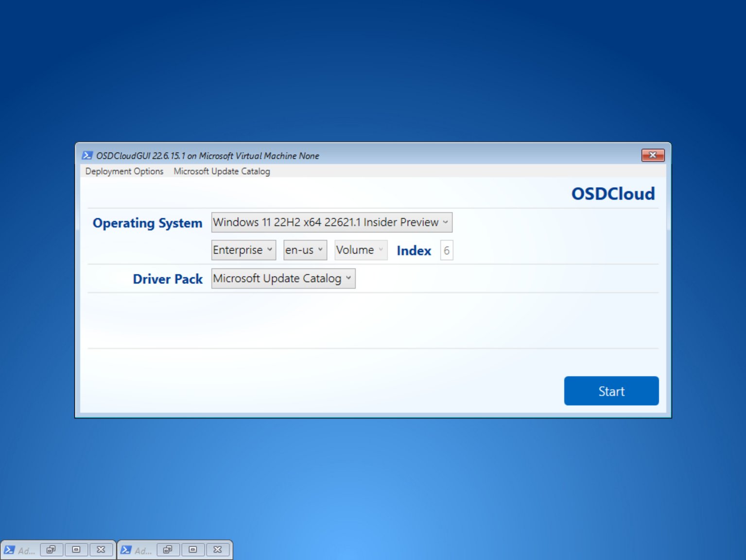Click the Start button to begin deployment

point(611,390)
